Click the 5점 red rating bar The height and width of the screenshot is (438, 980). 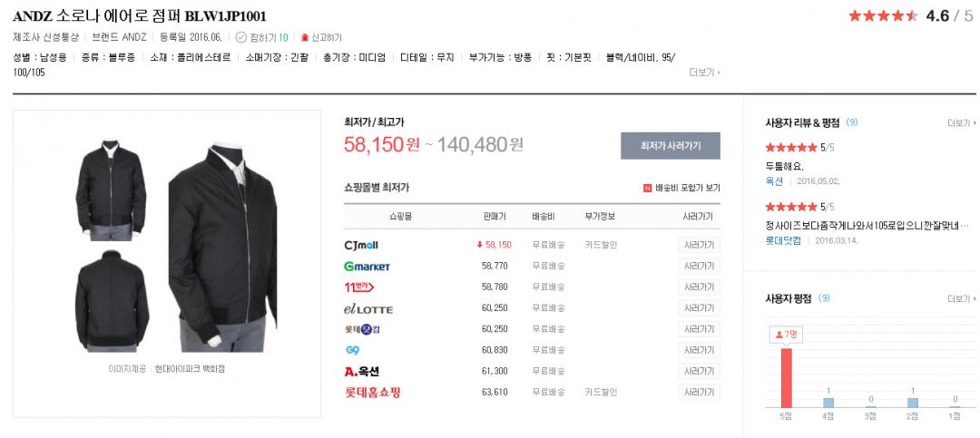point(786,377)
